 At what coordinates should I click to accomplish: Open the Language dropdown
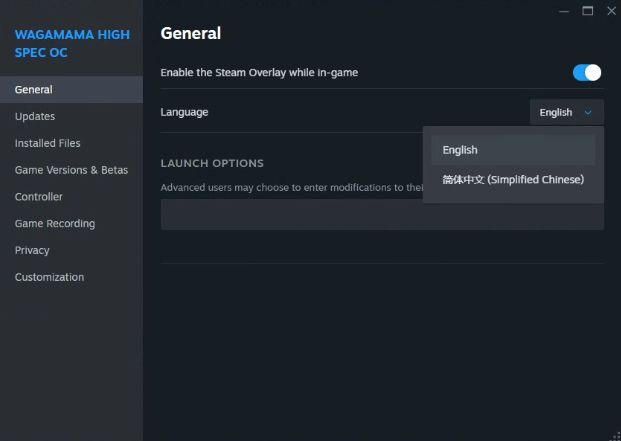(x=566, y=112)
